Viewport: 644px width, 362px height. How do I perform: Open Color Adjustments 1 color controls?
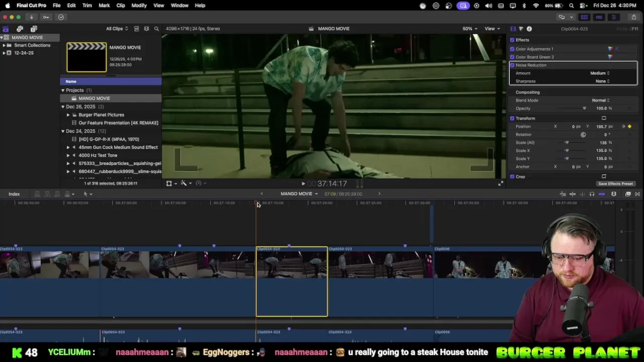(x=610, y=49)
